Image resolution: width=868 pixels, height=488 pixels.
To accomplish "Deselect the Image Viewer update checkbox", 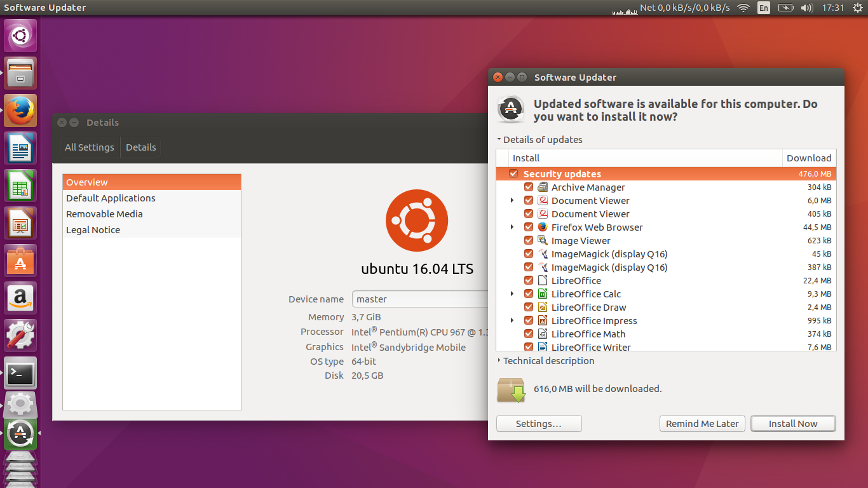I will pos(528,240).
